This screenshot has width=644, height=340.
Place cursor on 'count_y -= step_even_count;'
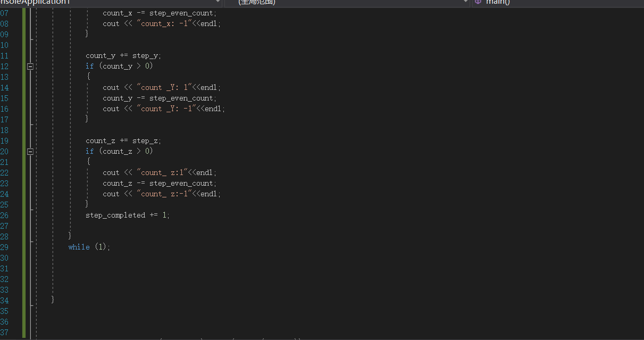click(160, 98)
